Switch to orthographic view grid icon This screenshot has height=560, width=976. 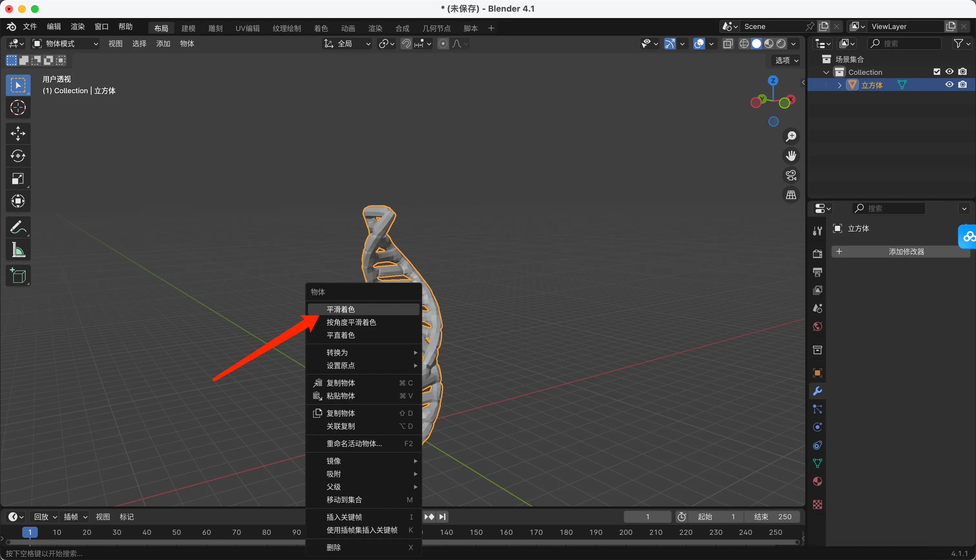tap(790, 195)
